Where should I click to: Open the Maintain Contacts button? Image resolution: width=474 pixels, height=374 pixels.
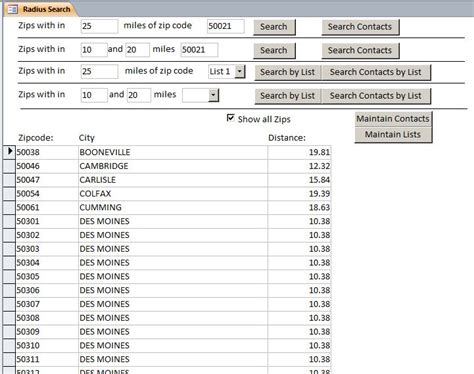(x=393, y=119)
